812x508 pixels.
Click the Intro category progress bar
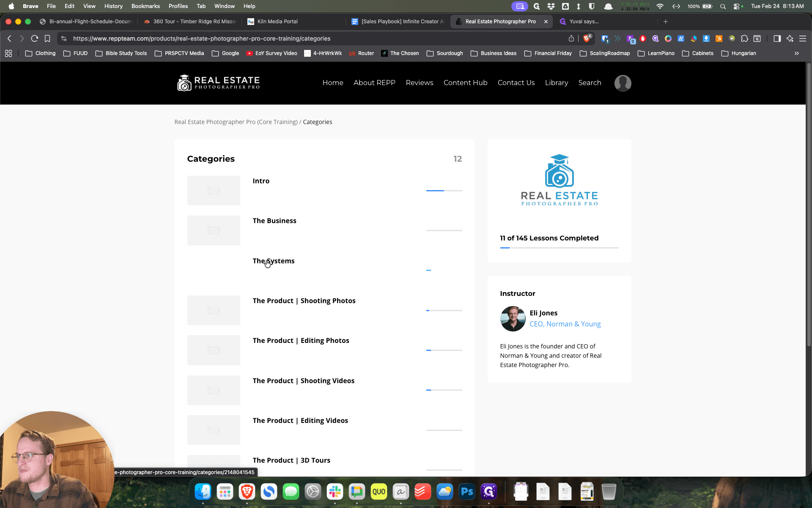(x=444, y=191)
